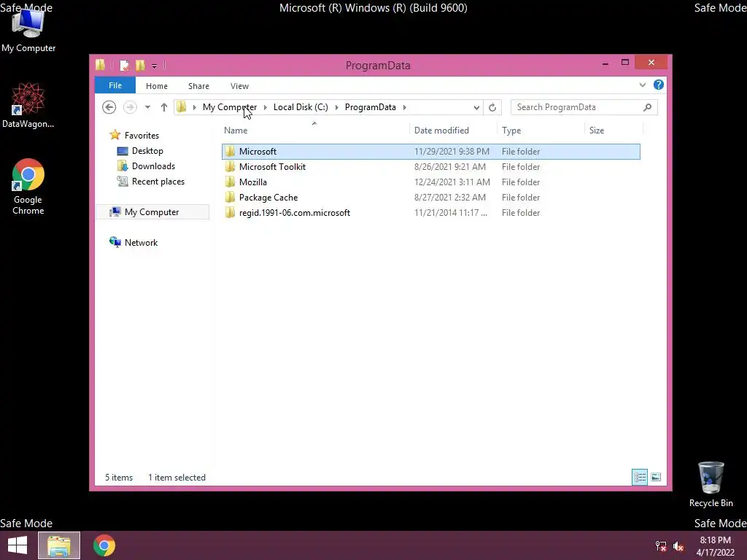
Task: Open the Recycle Bin
Action: pyautogui.click(x=711, y=484)
